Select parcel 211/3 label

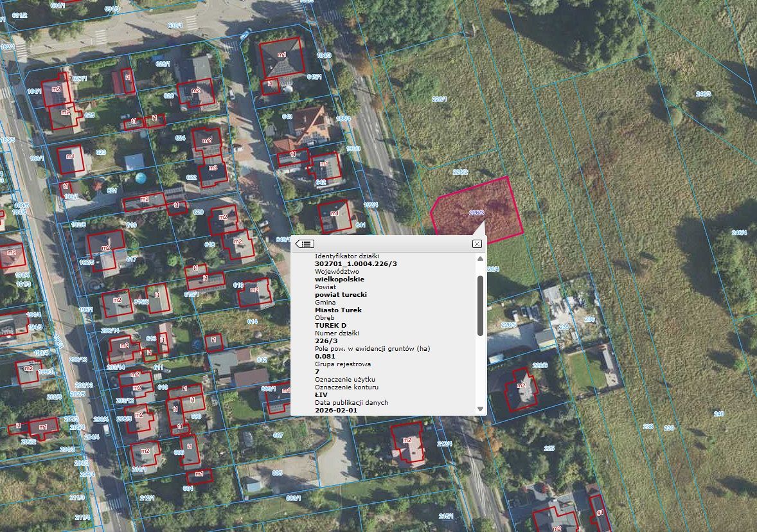pos(77,497)
